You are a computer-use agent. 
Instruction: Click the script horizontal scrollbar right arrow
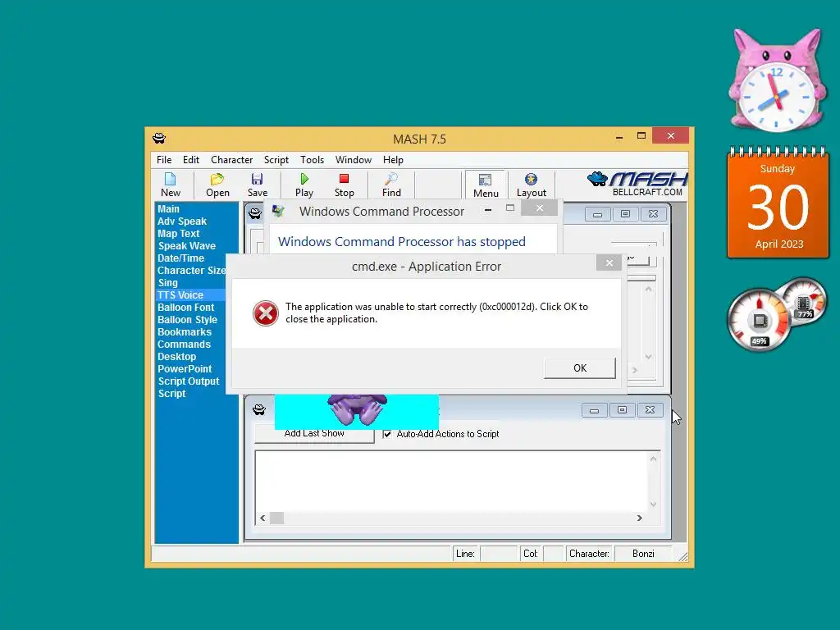(x=639, y=518)
